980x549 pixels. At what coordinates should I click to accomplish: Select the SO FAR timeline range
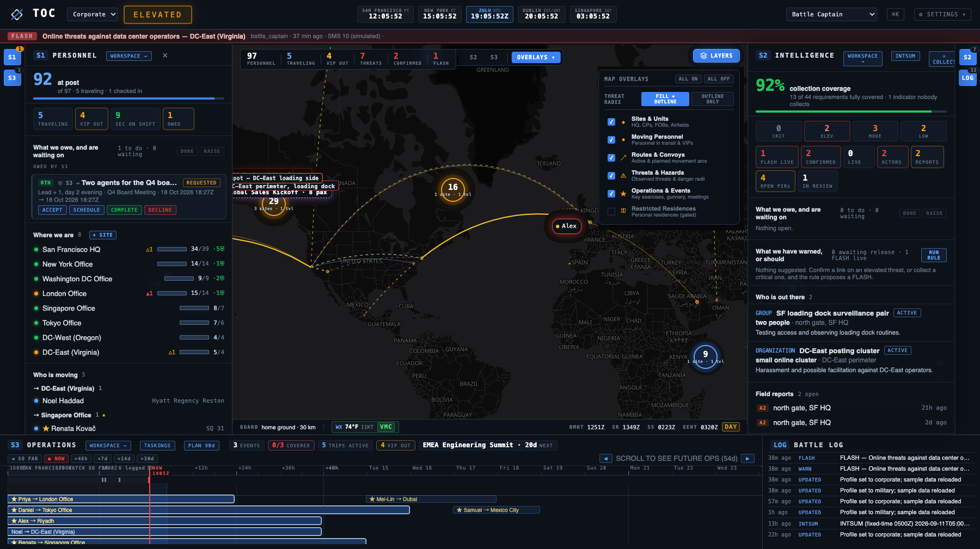click(25, 459)
